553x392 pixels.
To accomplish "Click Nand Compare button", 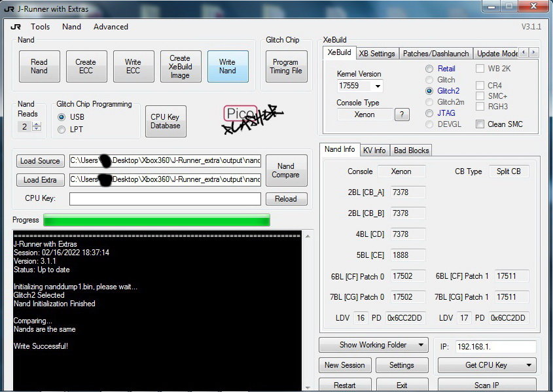I will [x=286, y=170].
